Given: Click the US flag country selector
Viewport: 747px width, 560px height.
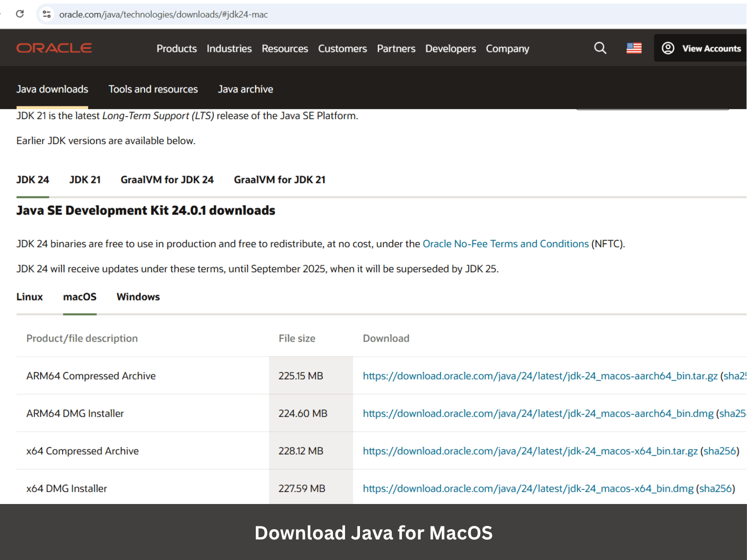Looking at the screenshot, I should coord(634,48).
